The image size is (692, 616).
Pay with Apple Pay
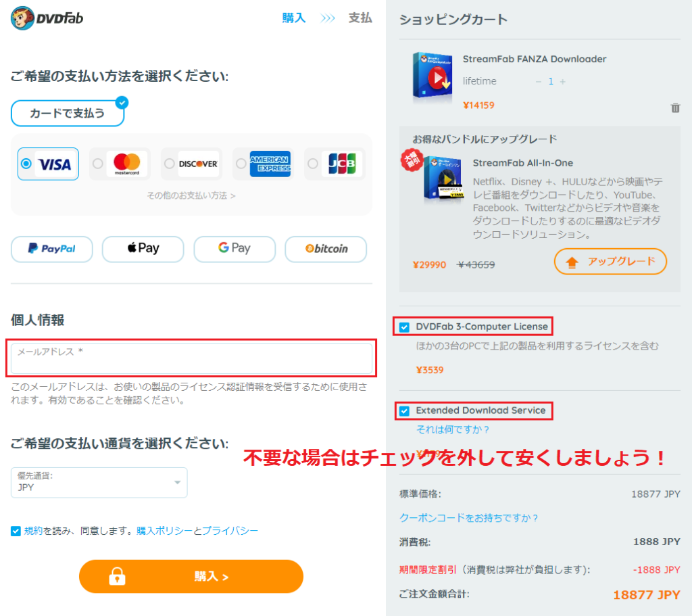(x=143, y=249)
